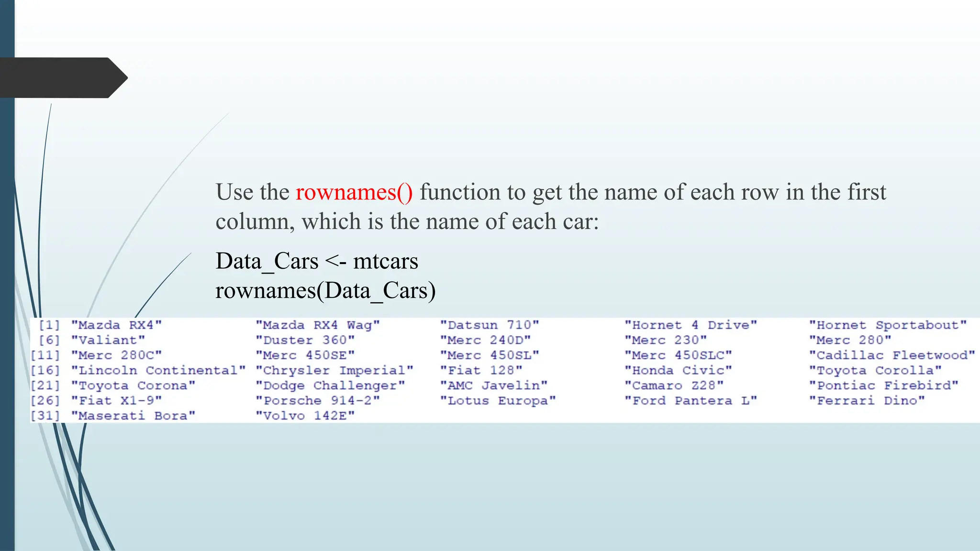Click the output entry "Dodge Challenger"

coord(330,386)
